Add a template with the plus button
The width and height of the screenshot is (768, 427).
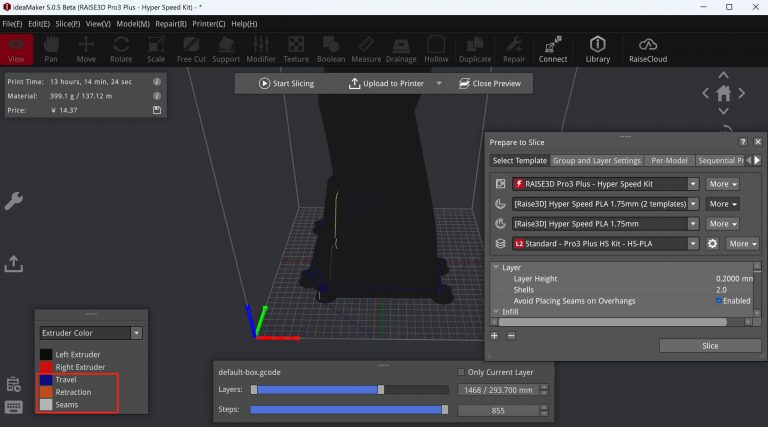pyautogui.click(x=494, y=336)
